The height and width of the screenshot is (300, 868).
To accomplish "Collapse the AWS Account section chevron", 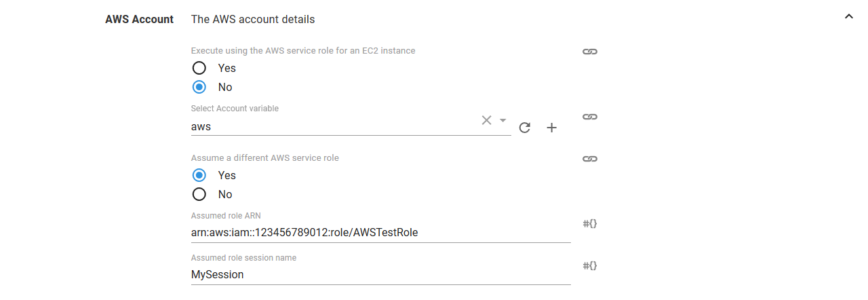I will point(848,16).
